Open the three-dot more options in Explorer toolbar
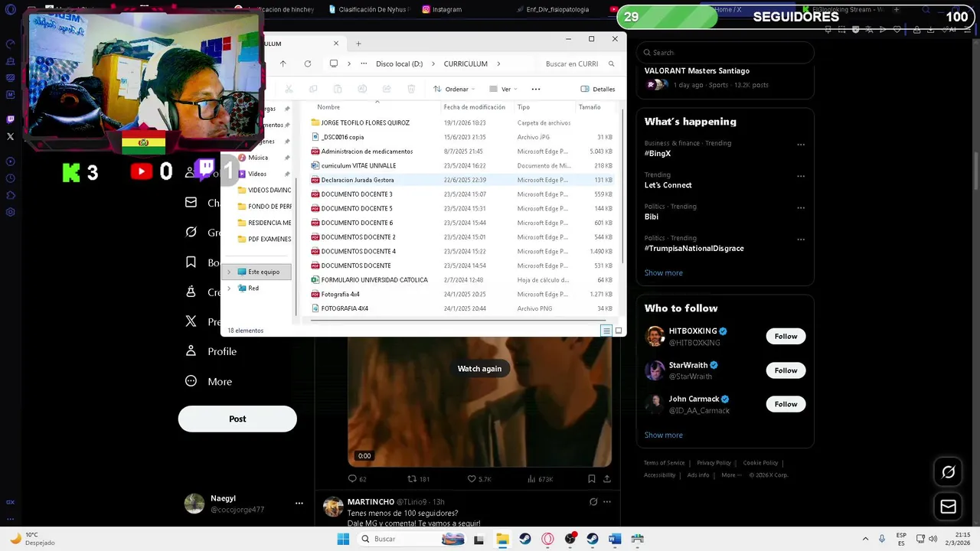Viewport: 980px width, 551px height. [536, 89]
